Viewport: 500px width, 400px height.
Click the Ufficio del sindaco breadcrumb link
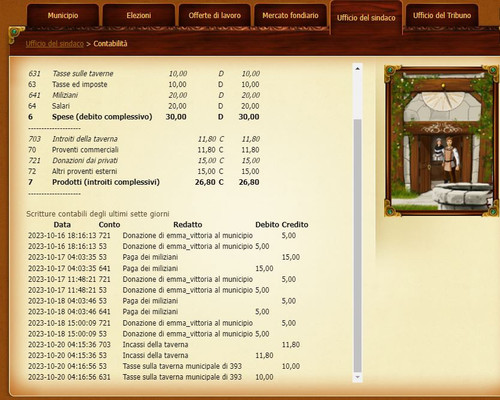tap(55, 44)
